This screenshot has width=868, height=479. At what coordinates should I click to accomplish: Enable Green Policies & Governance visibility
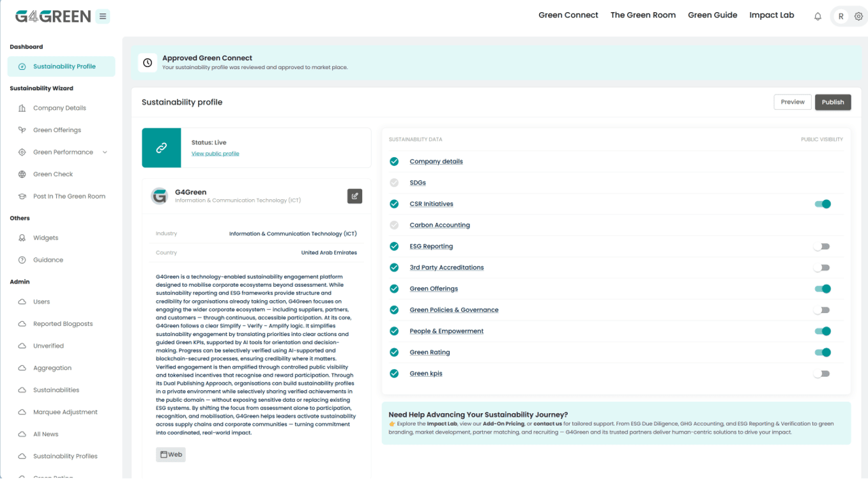click(x=822, y=310)
